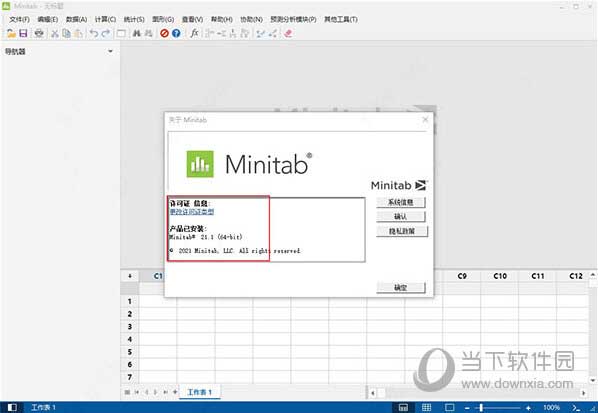Open the 更改许可证类型 link
Image resolution: width=598 pixels, height=413 pixels.
coord(192,212)
